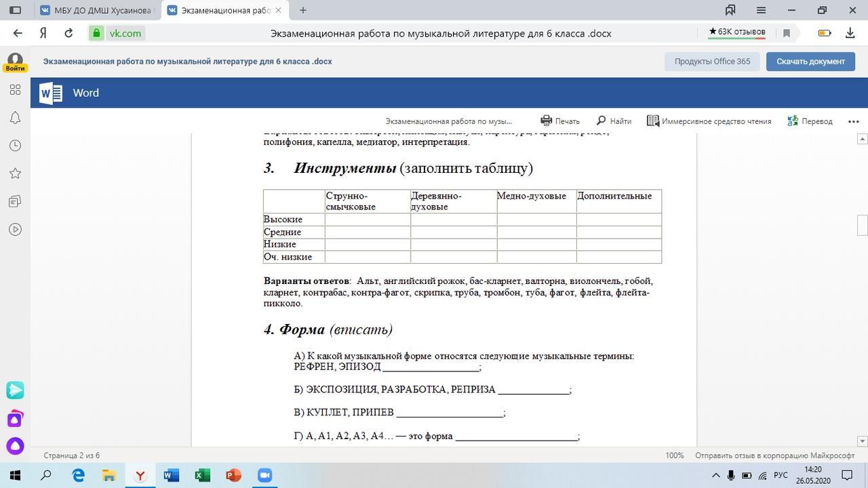
Task: Open PowerPoint from the taskbar
Action: pos(233,475)
